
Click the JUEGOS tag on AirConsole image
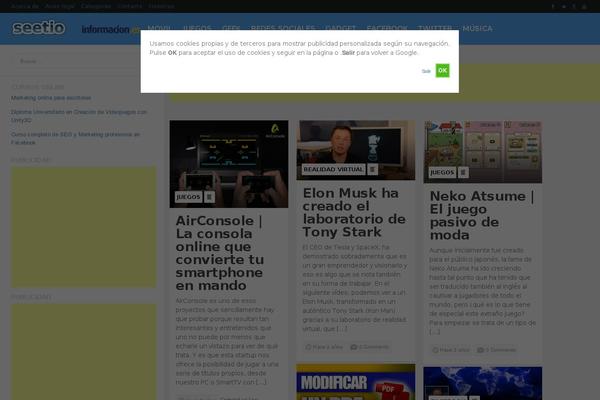click(188, 197)
